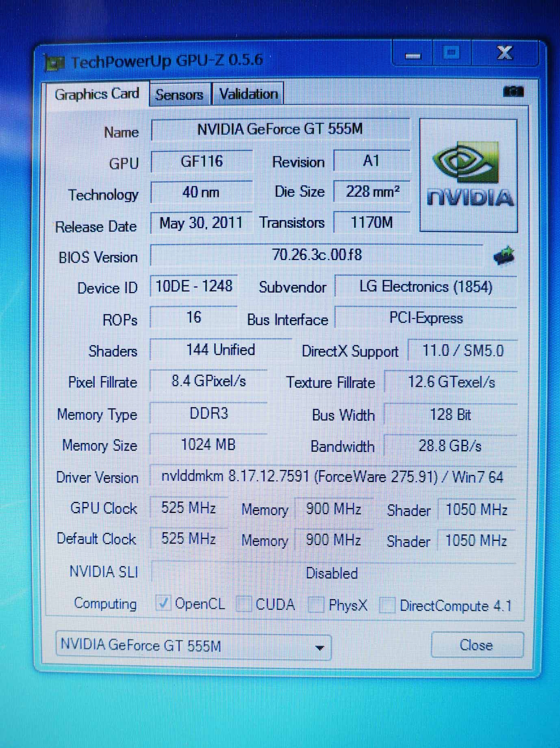The height and width of the screenshot is (748, 560).
Task: Open the Validation tab
Action: [248, 94]
